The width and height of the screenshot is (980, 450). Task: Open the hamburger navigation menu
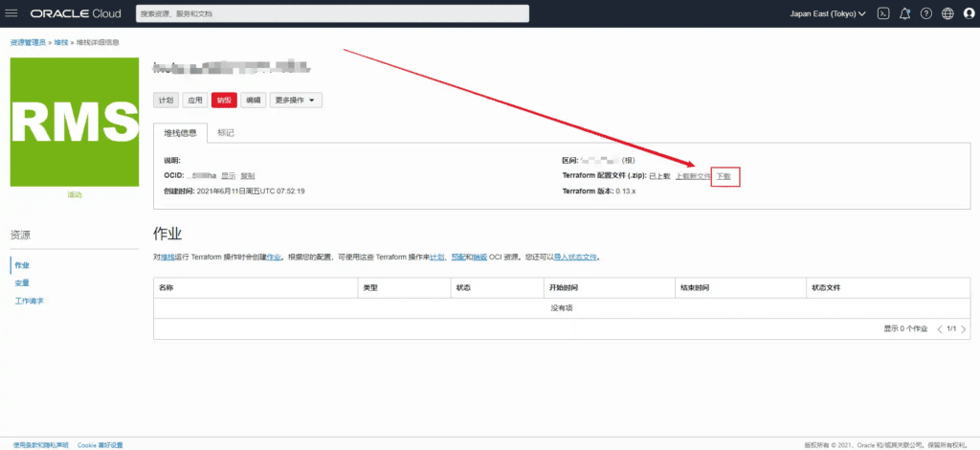(11, 13)
